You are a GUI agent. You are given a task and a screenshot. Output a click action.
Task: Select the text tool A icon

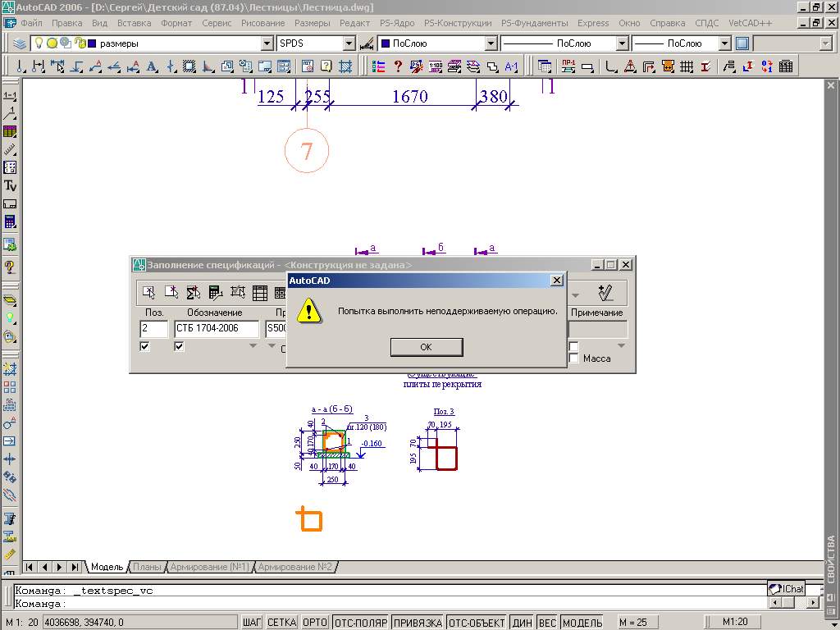(x=152, y=66)
